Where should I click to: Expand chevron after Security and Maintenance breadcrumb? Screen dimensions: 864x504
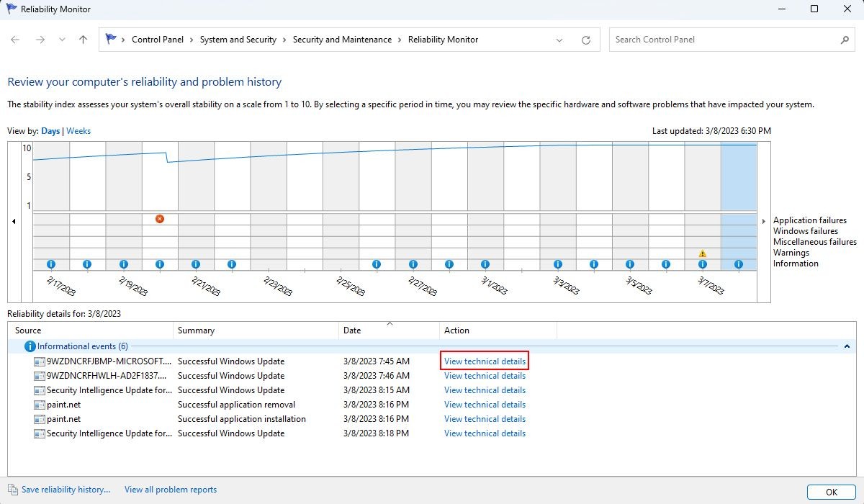click(400, 40)
